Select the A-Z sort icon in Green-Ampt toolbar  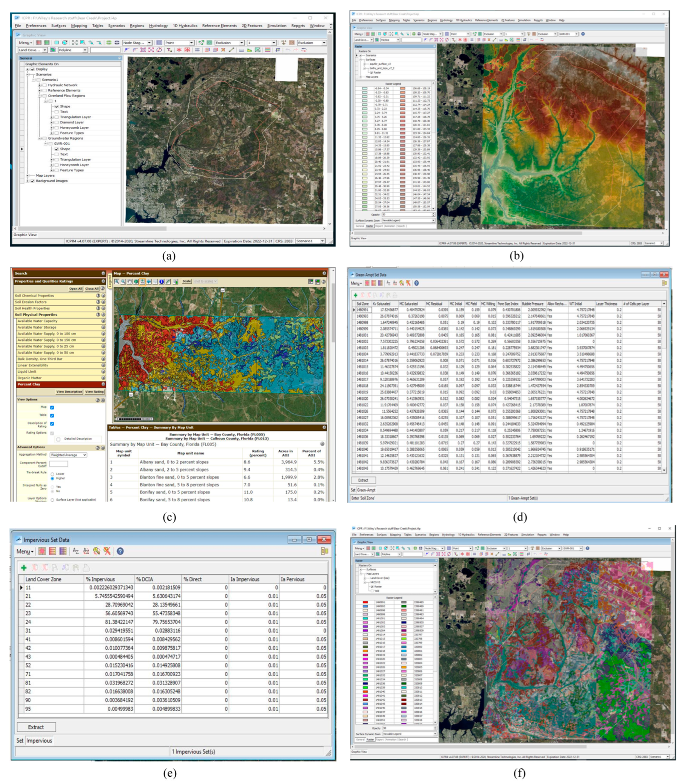click(x=389, y=283)
